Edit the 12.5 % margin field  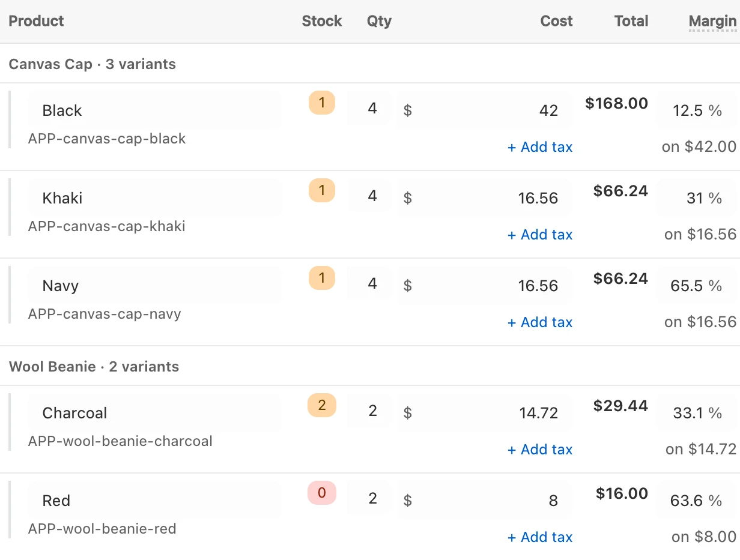click(x=696, y=110)
